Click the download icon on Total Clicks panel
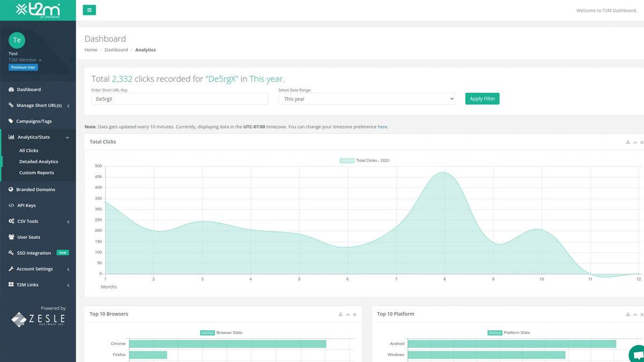The image size is (644, 362). coord(628,142)
